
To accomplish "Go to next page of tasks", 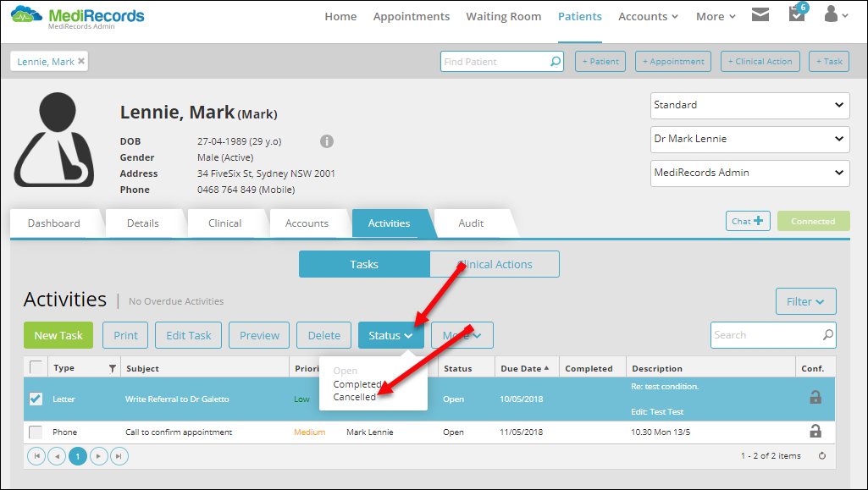I will coord(98,456).
